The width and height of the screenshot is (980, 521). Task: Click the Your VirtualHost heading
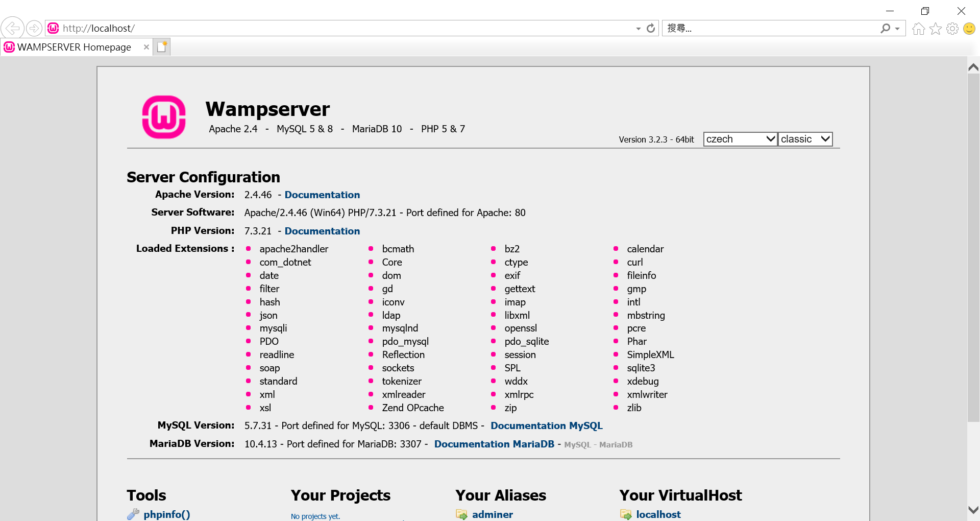[680, 495]
